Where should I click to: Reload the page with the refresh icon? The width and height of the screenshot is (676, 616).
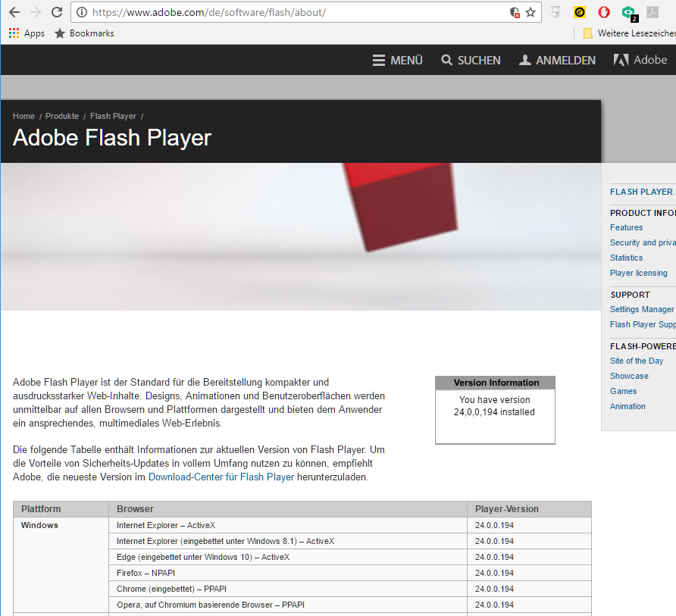coord(57,12)
